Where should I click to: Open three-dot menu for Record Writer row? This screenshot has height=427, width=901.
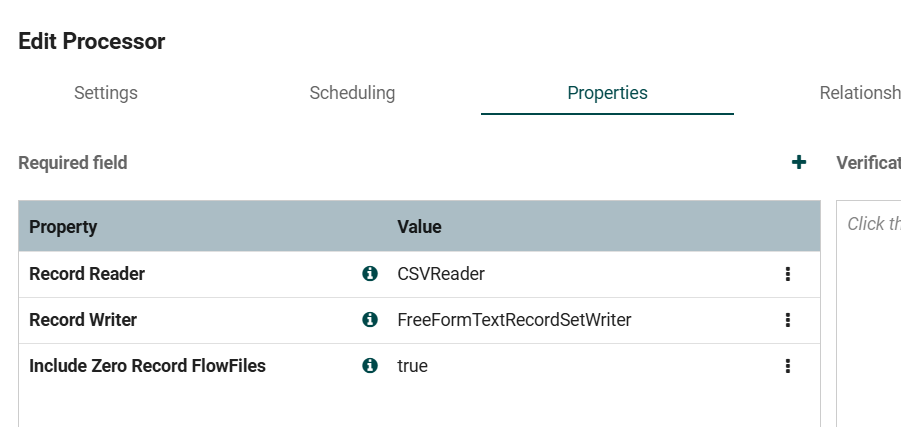(x=788, y=320)
